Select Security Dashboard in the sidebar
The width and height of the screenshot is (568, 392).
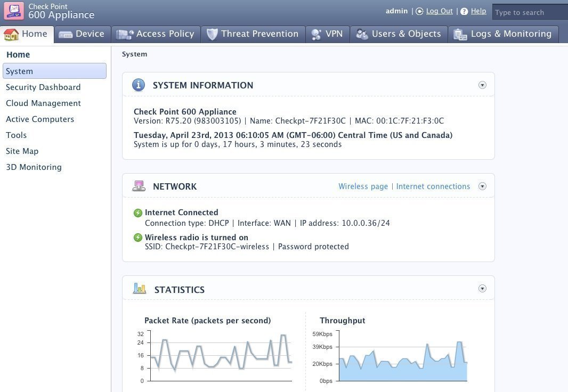click(x=43, y=87)
